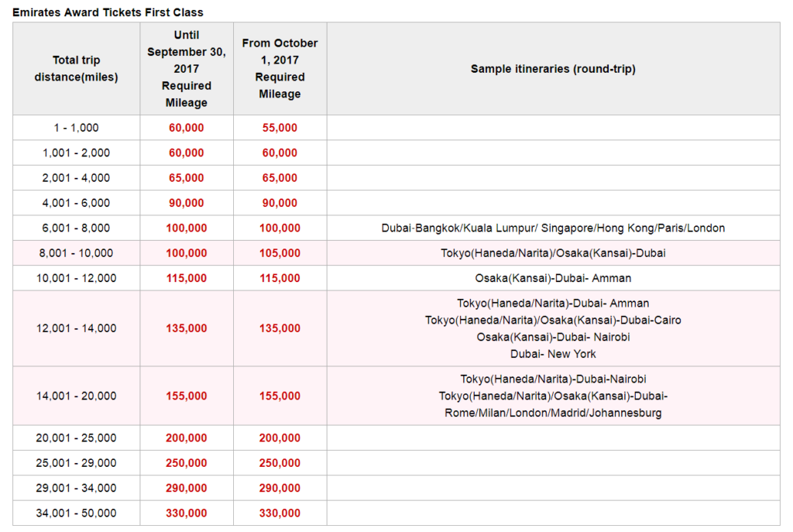Click the "Osaka(Kansai)-Dubai- Amman" itinerary
This screenshot has height=532, width=793.
click(x=553, y=278)
